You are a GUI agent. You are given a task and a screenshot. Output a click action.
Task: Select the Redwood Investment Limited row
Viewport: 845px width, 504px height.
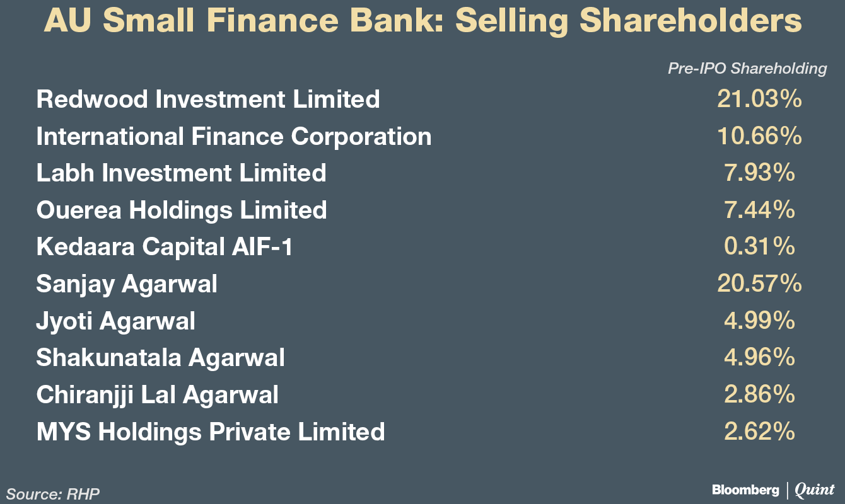[208, 100]
